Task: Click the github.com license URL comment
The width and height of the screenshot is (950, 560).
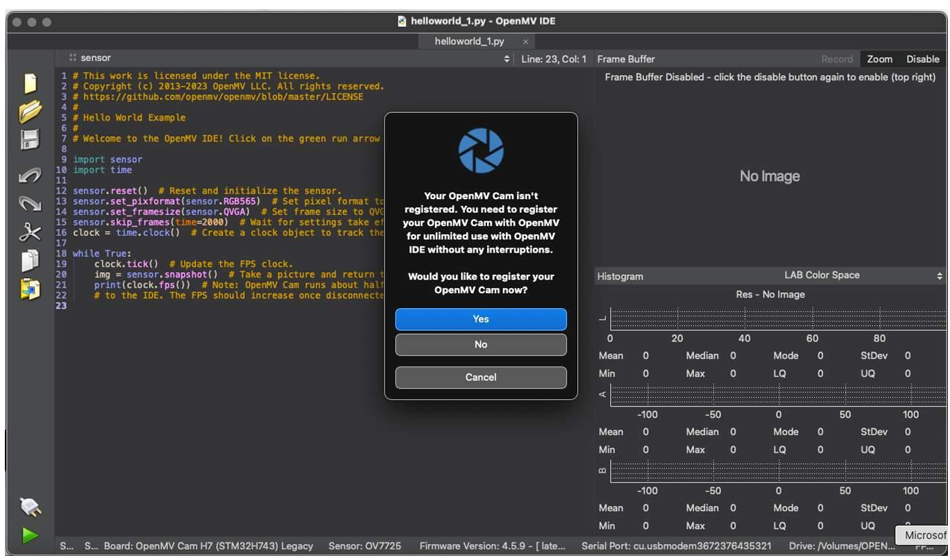Action: [x=218, y=97]
